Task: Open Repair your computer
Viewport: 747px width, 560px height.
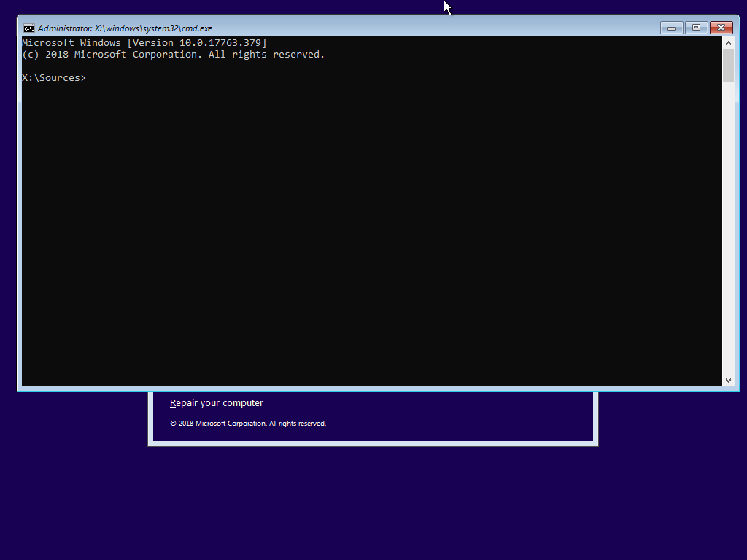Action: [x=216, y=402]
